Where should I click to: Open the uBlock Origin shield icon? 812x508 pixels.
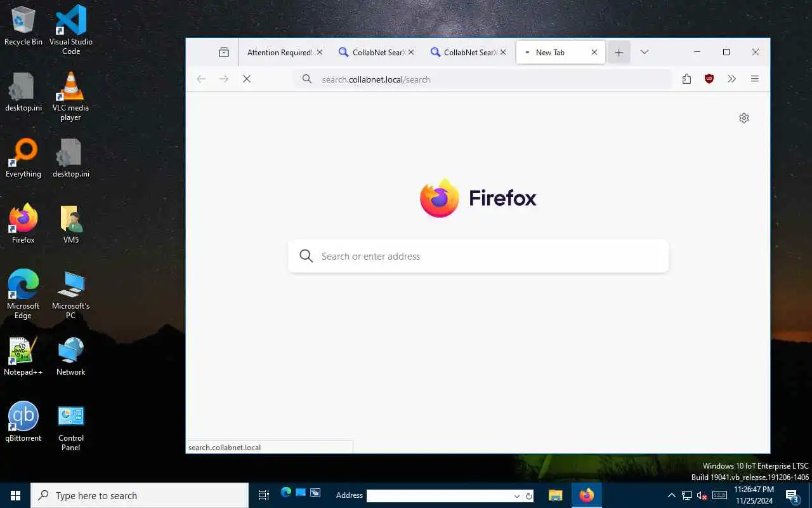coord(709,79)
